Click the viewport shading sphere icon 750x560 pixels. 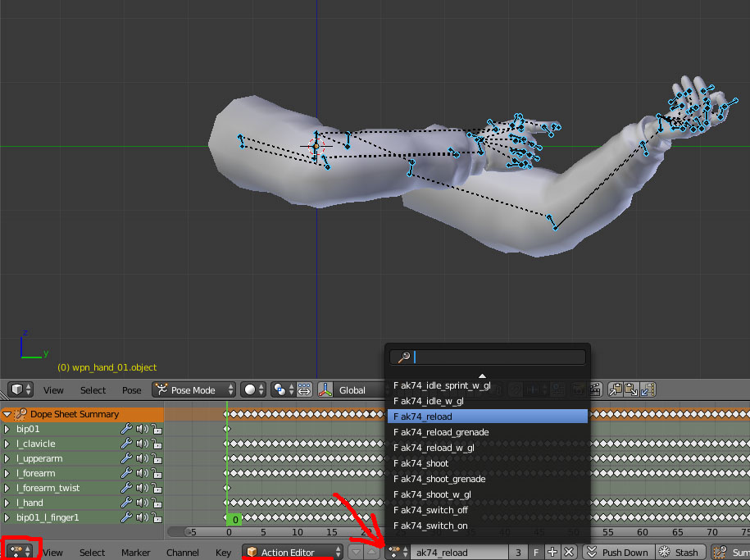251,389
